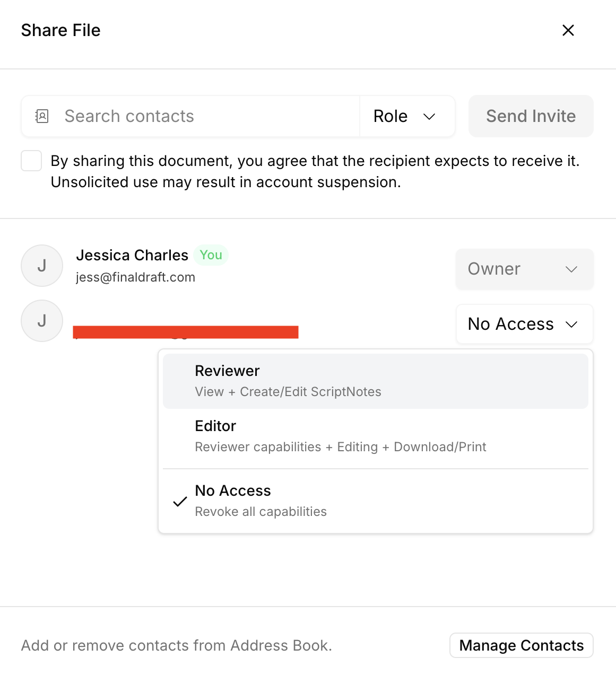Choose the Editor role option
The width and height of the screenshot is (616, 675).
pyautogui.click(x=375, y=436)
